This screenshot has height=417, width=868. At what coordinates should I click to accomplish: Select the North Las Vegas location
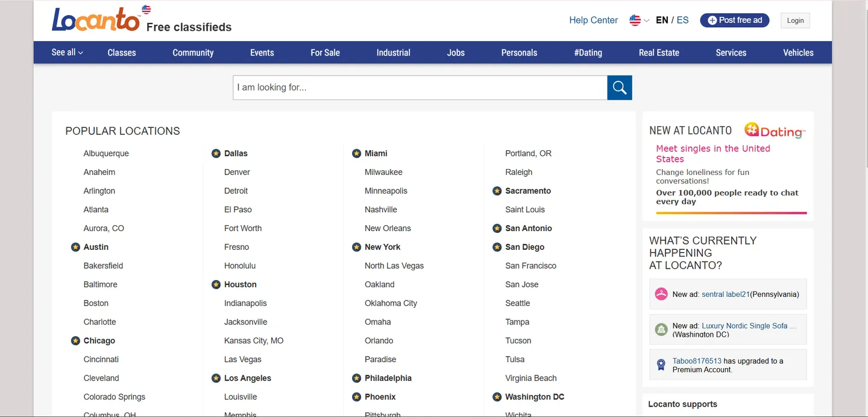point(394,266)
